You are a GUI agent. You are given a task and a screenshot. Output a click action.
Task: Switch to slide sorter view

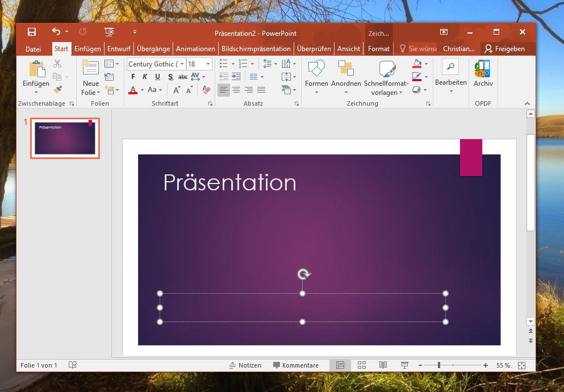click(362, 365)
